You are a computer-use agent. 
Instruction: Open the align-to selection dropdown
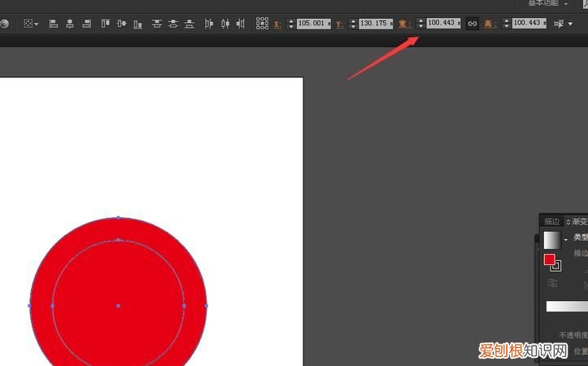(x=31, y=24)
